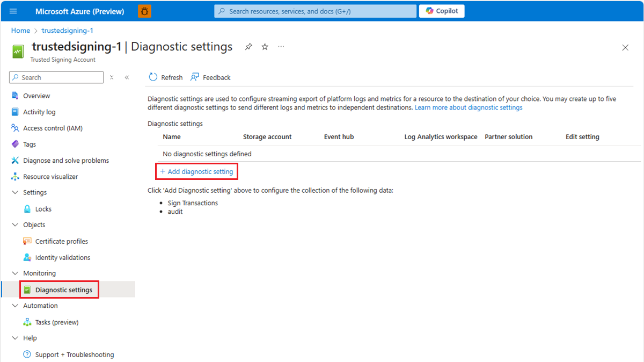Focus the global search resources box
Screen dimensions: 644x362
316,11
